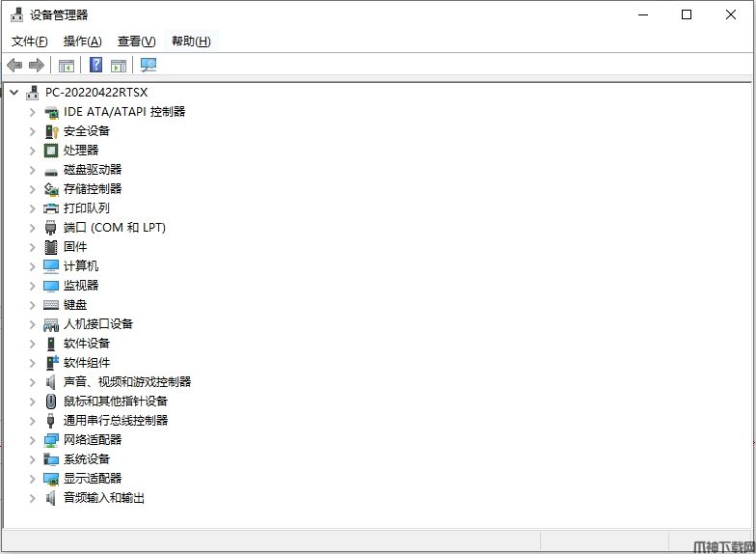Expand the 键盘 category arrow
This screenshot has width=756, height=554.
(x=33, y=305)
